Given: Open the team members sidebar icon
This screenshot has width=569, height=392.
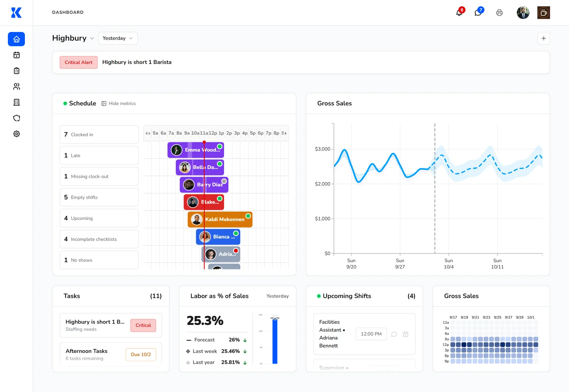Looking at the screenshot, I should click(x=16, y=86).
